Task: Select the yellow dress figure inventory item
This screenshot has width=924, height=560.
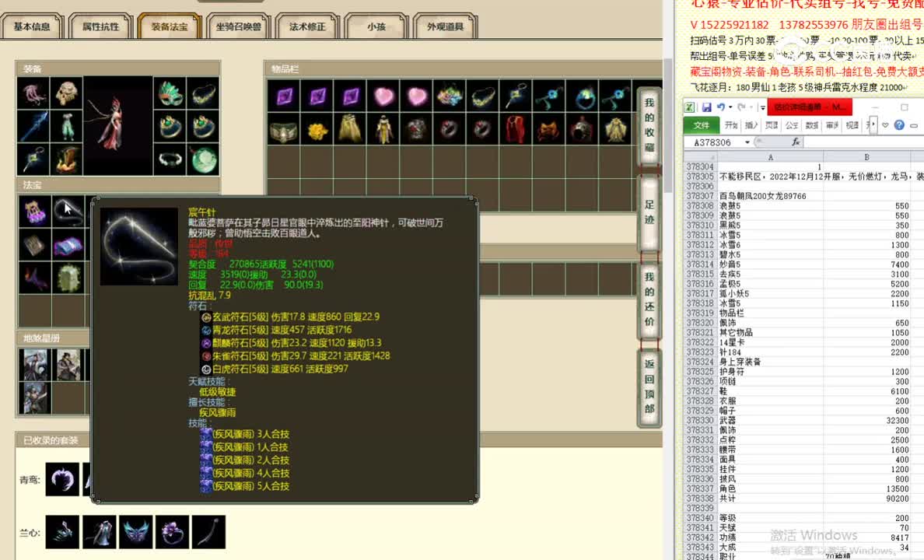Action: [x=383, y=129]
